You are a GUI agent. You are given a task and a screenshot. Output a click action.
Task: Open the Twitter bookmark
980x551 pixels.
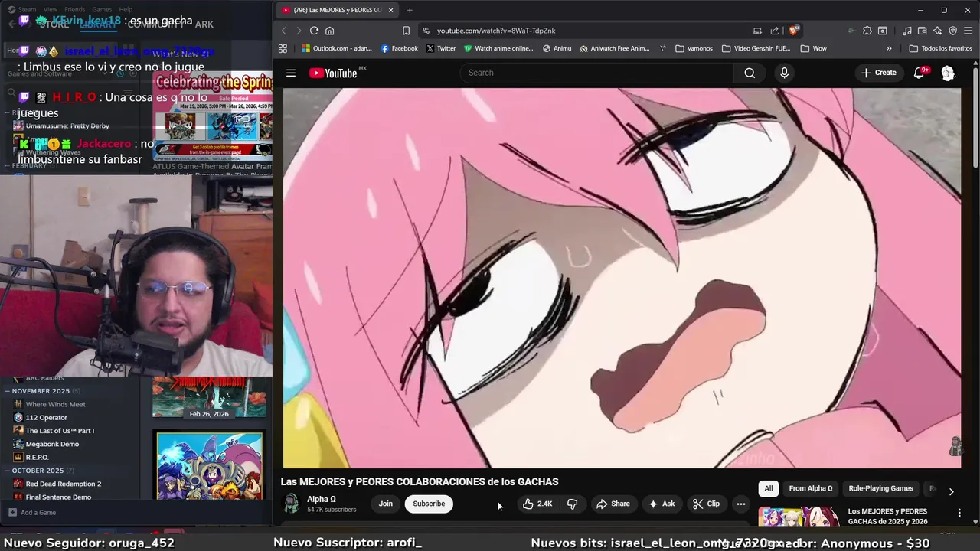(440, 48)
